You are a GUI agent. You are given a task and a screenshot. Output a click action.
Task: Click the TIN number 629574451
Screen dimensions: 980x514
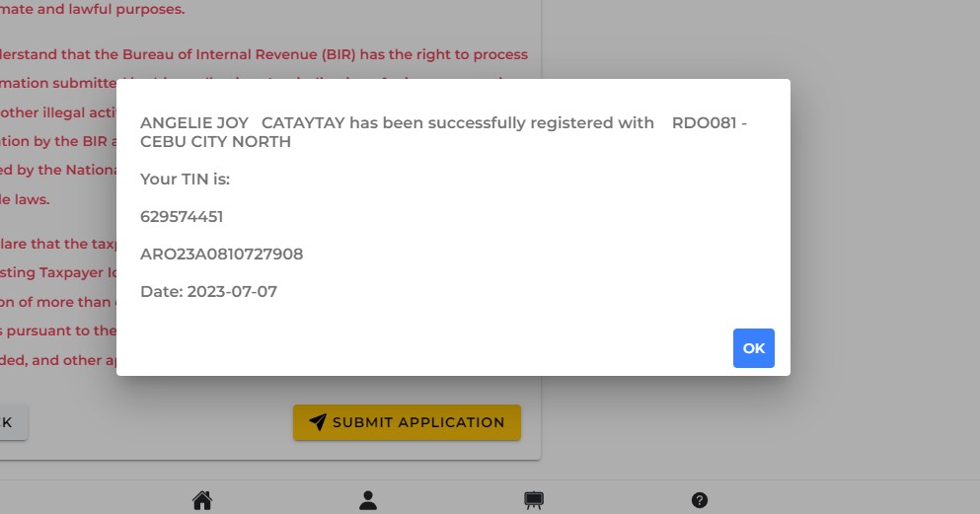(x=182, y=217)
